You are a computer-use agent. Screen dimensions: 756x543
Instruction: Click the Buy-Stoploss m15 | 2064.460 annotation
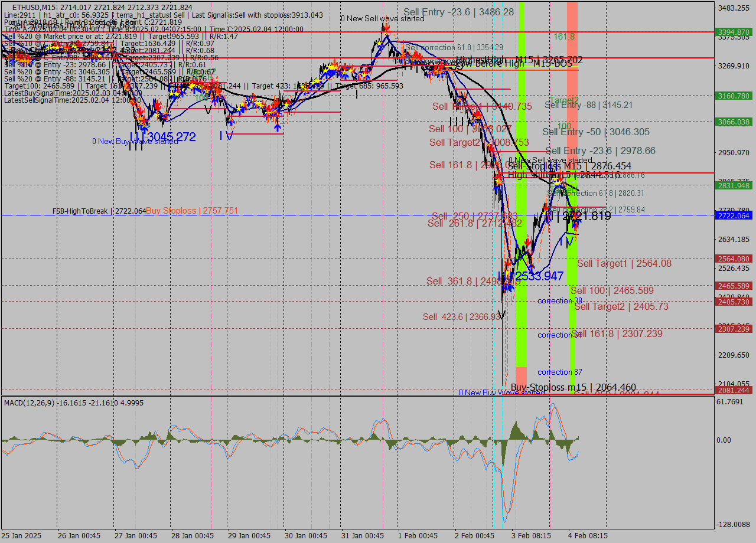click(x=573, y=387)
